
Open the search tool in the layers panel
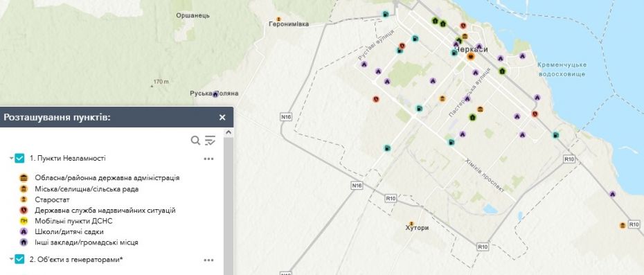pos(195,141)
